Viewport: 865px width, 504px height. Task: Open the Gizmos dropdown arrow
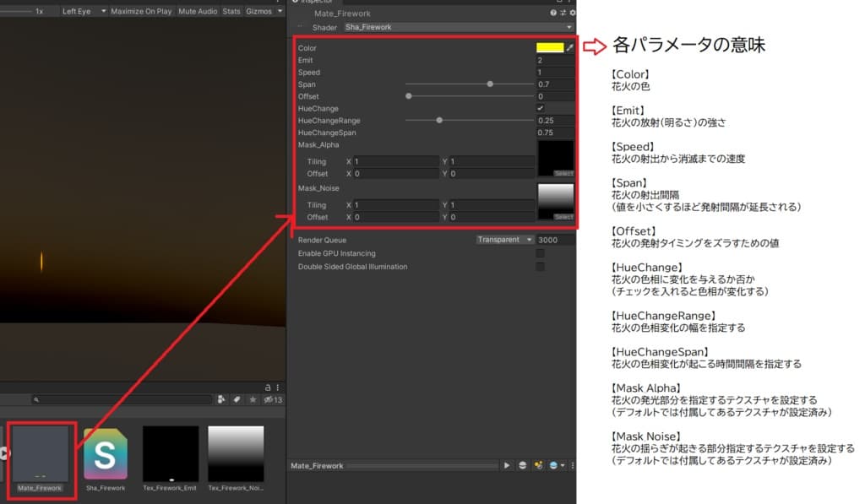click(280, 11)
